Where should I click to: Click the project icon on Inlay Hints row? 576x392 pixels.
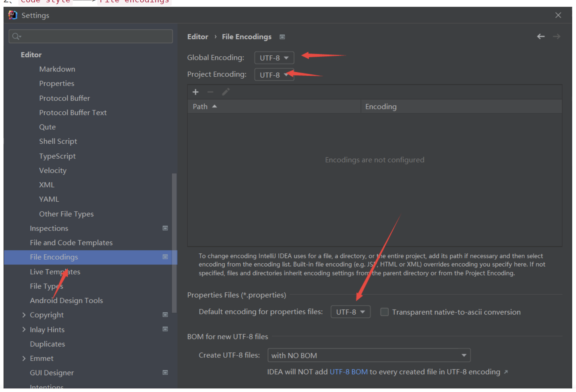coord(165,329)
